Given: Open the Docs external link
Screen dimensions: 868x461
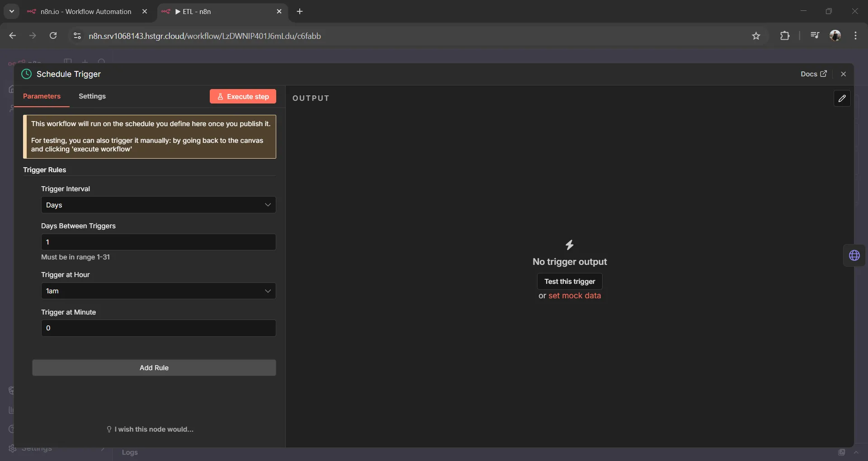Looking at the screenshot, I should click(x=813, y=74).
